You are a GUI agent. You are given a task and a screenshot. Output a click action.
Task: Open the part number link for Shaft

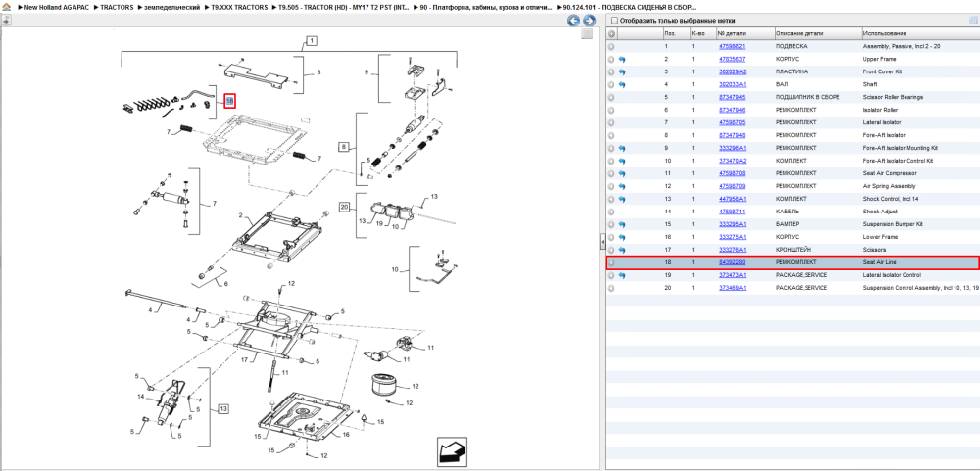pos(731,84)
